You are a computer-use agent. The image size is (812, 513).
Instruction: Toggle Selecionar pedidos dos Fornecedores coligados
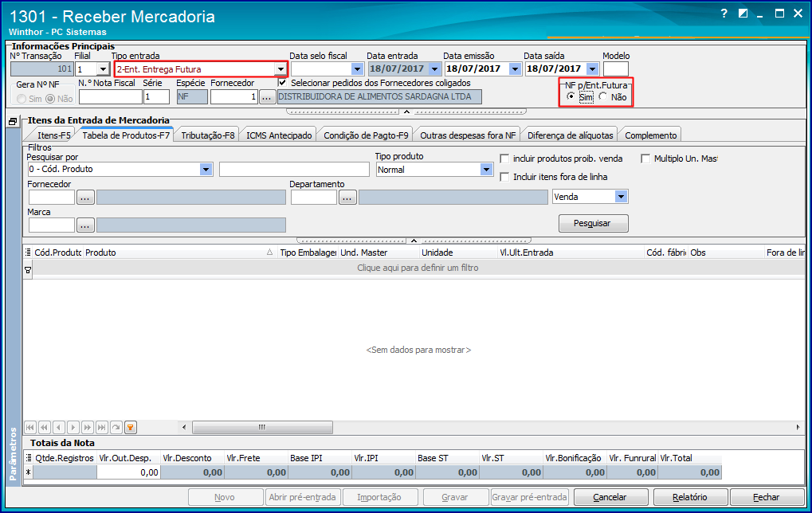(x=282, y=83)
